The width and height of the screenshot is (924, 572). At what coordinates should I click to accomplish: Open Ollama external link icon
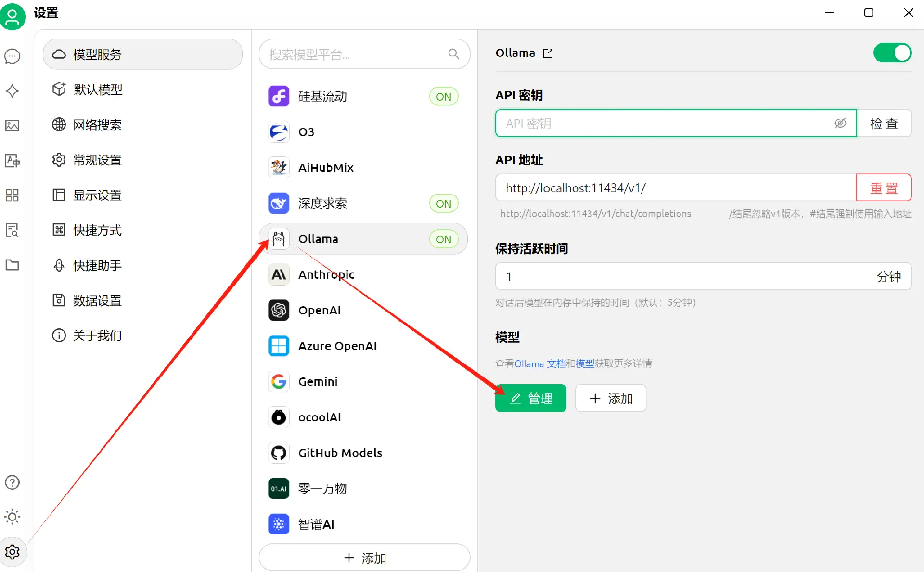coord(548,53)
